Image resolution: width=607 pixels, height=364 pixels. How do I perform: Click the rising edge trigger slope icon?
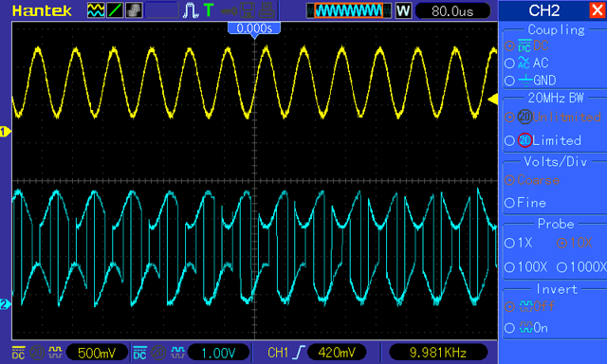299,353
